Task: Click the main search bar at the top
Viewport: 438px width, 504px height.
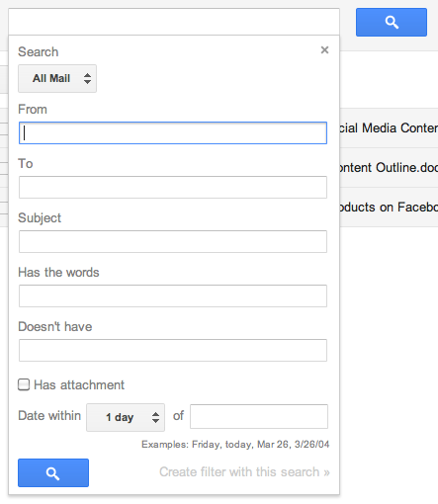Action: point(174,22)
